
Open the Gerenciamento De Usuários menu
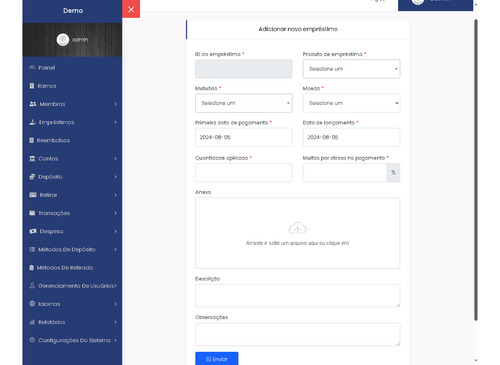72,286
